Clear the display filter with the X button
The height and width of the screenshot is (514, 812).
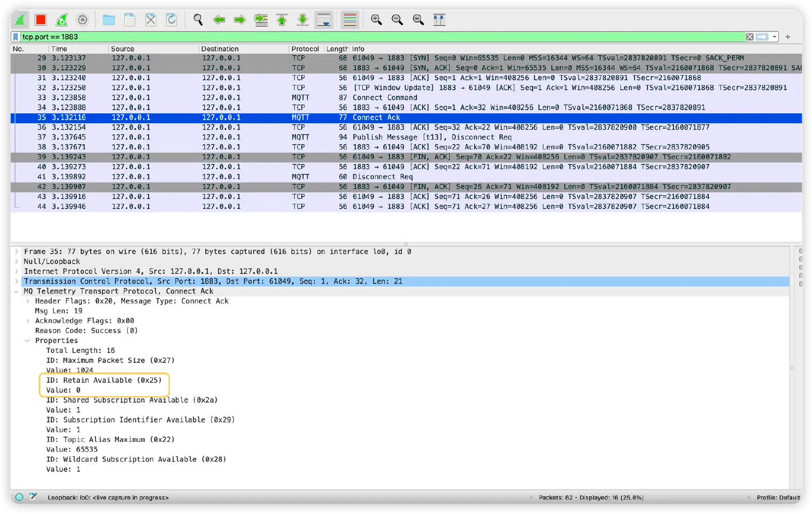(x=749, y=37)
